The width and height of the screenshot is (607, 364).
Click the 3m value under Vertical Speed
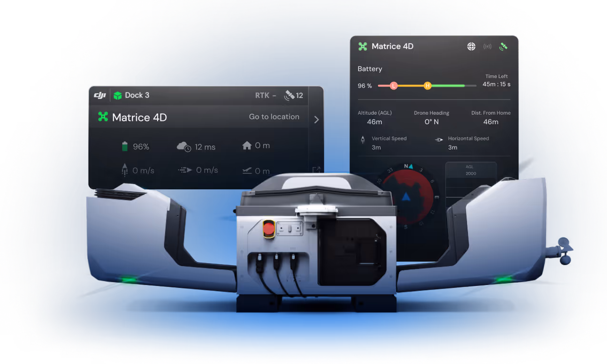pos(376,148)
